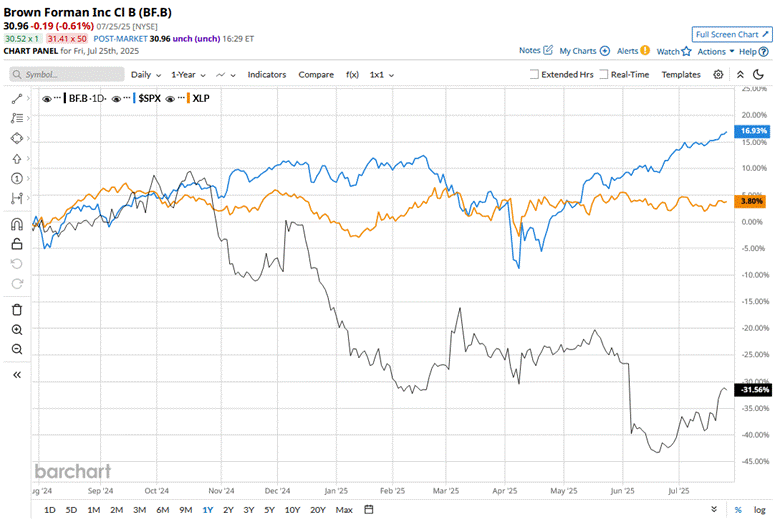Open the Indicators menu
Image resolution: width=780 pixels, height=520 pixels.
[x=267, y=75]
